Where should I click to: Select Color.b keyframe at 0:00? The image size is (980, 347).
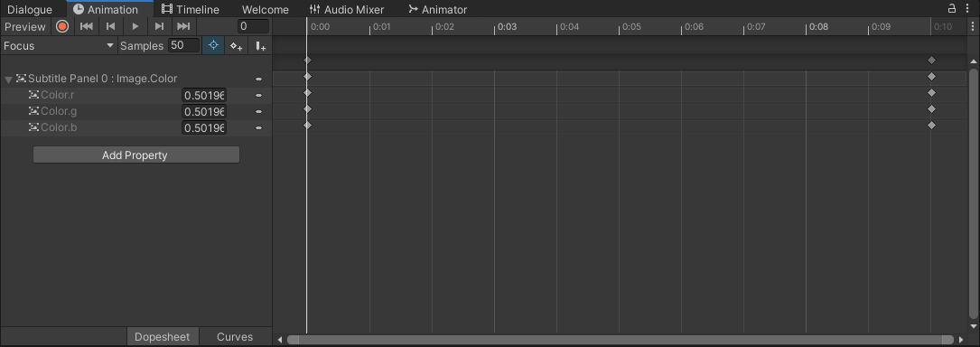click(x=307, y=125)
